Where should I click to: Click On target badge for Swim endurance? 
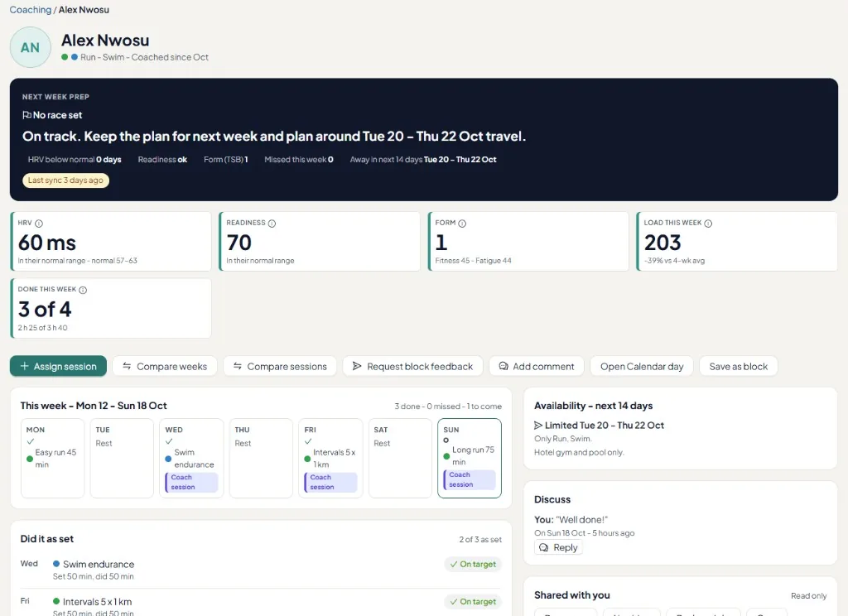click(x=473, y=564)
